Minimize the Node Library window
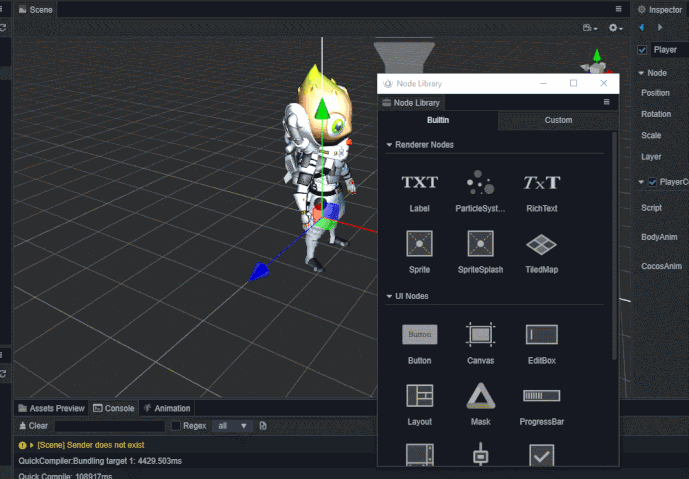 tap(544, 83)
